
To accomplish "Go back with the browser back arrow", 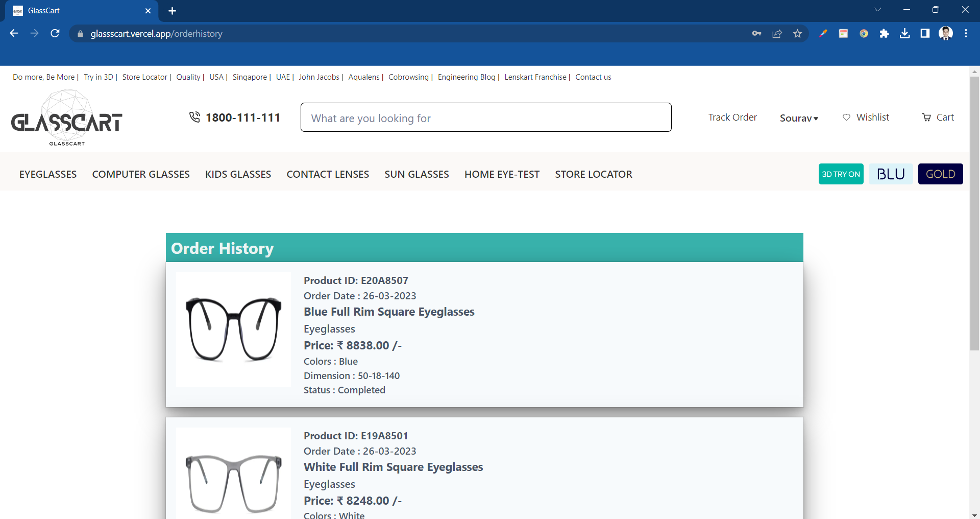I will (14, 33).
